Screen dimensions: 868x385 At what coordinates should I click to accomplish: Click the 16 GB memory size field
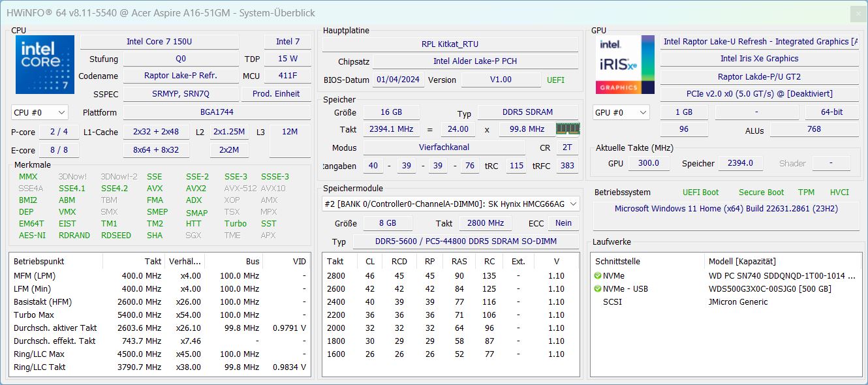[x=391, y=112]
